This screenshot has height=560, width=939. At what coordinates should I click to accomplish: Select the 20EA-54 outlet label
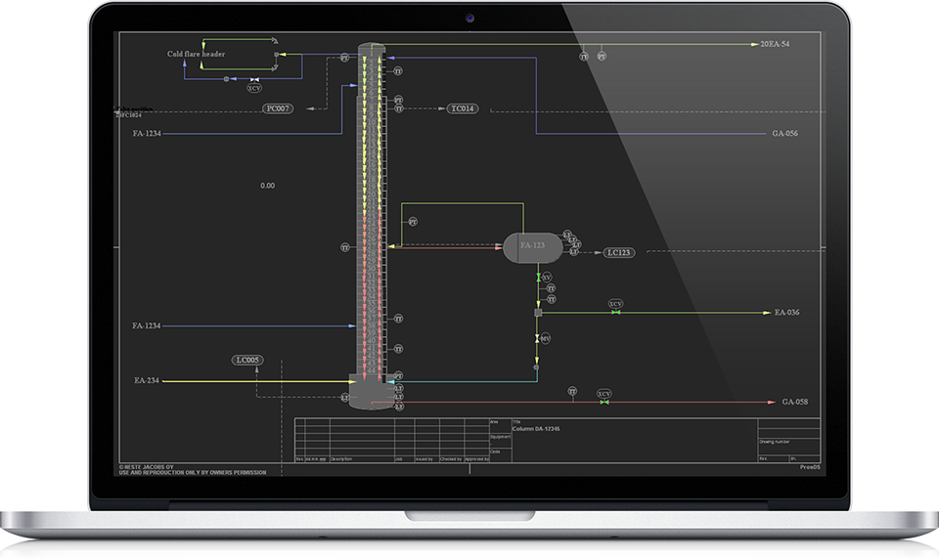pyautogui.click(x=775, y=45)
